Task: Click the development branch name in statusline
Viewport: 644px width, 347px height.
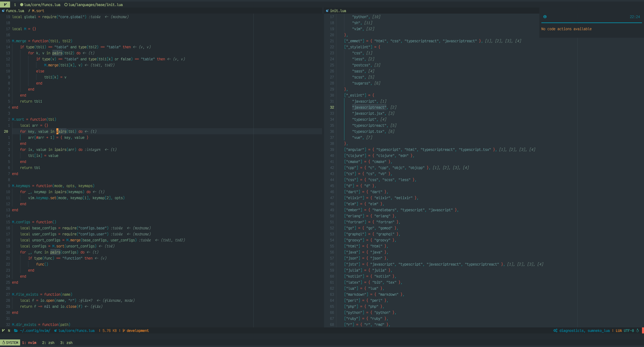Action: (x=138, y=331)
